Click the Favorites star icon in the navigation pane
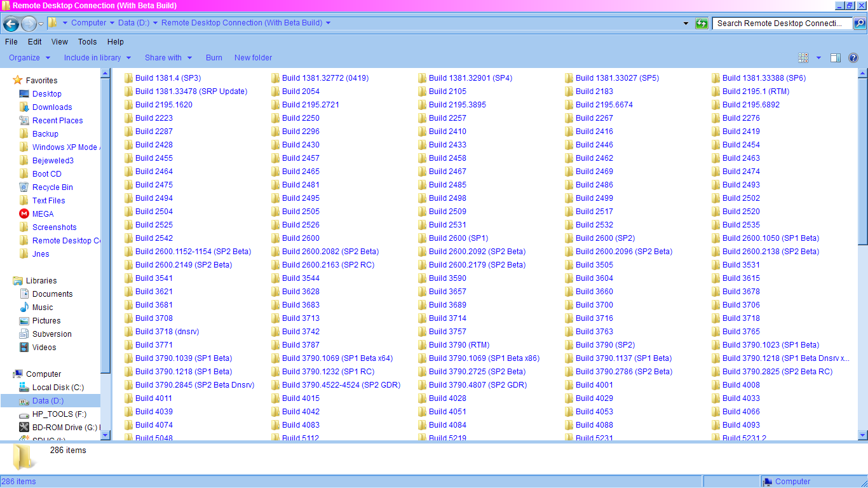 [18, 81]
